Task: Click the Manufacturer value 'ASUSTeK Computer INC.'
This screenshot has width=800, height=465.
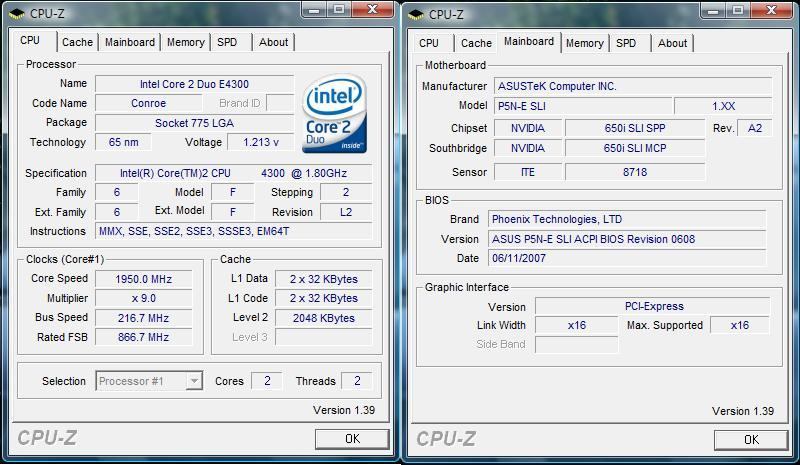Action: pos(633,86)
